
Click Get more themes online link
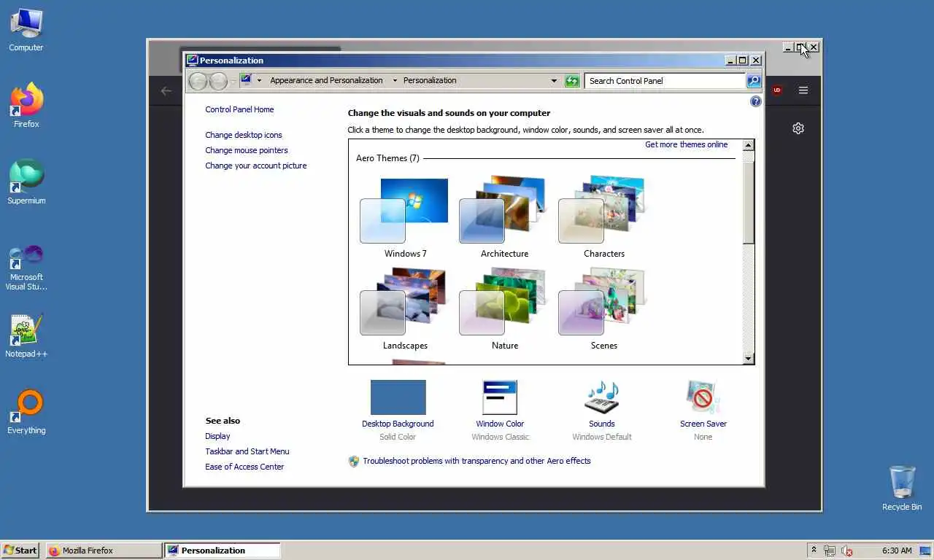pos(686,144)
